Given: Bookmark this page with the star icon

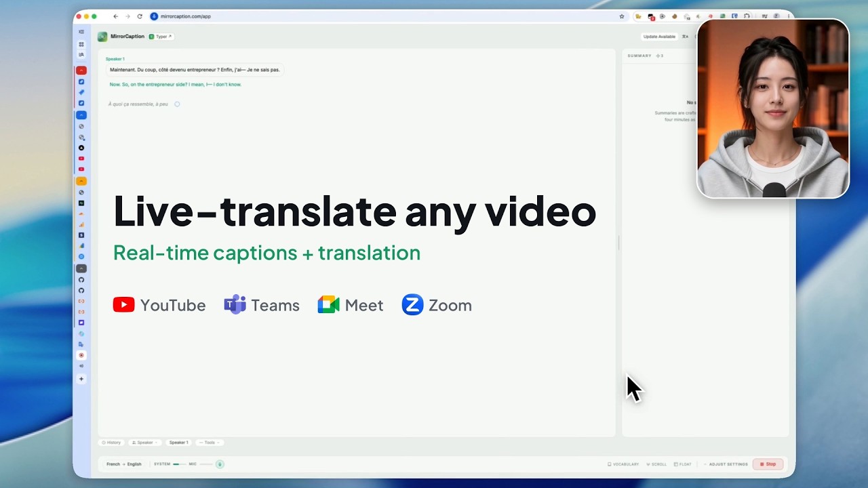Looking at the screenshot, I should [622, 16].
